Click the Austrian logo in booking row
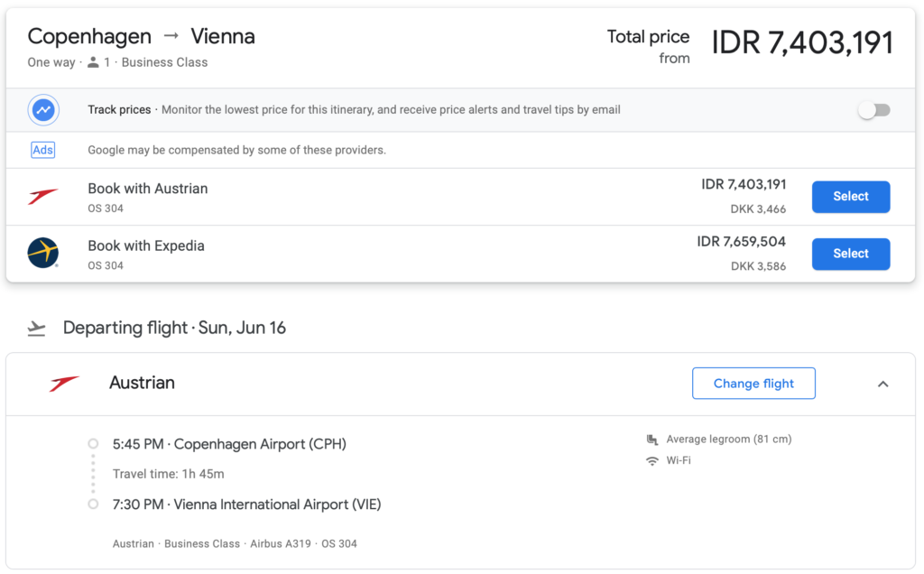Image resolution: width=924 pixels, height=574 pixels. click(43, 196)
